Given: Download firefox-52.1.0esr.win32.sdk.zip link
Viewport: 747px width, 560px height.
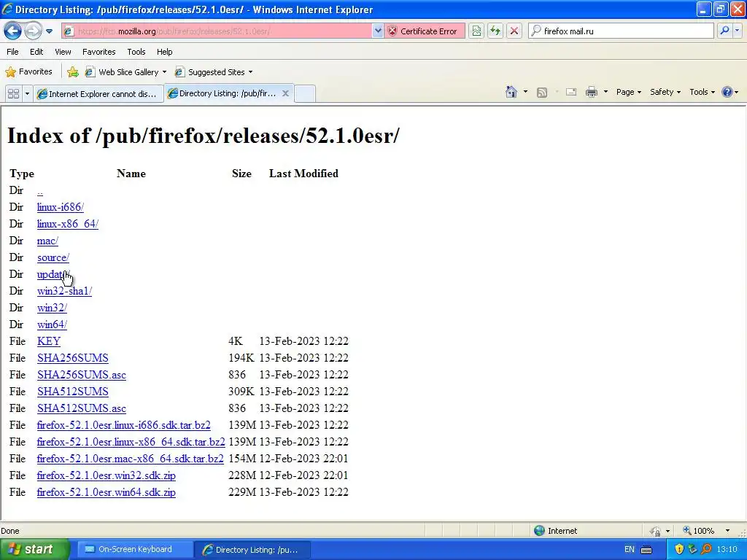Looking at the screenshot, I should point(107,475).
